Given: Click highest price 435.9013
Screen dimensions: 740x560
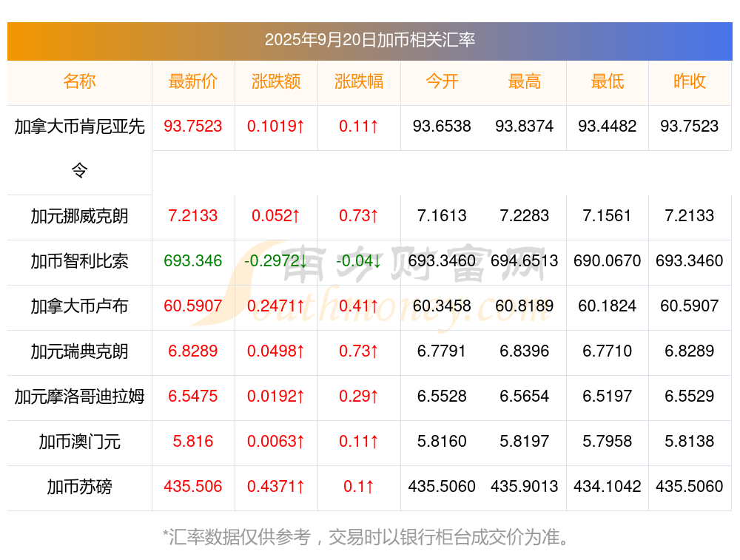Looking at the screenshot, I should point(525,487).
